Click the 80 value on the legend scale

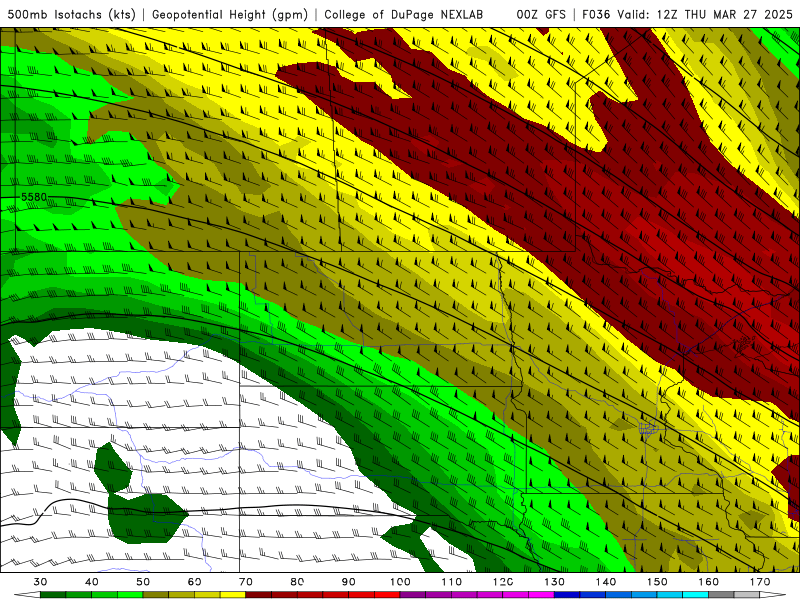pyautogui.click(x=297, y=582)
